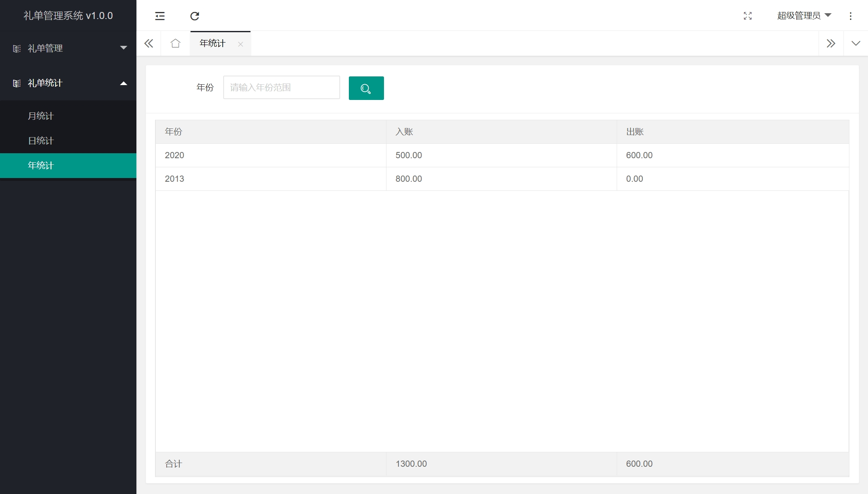Enter fullscreen mode via the expand icon
The height and width of the screenshot is (494, 868).
747,16
